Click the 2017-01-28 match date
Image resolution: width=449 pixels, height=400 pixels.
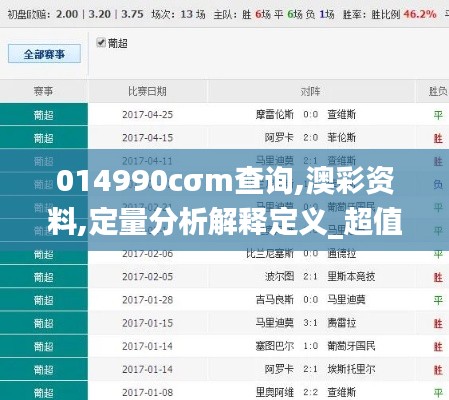click(x=147, y=300)
